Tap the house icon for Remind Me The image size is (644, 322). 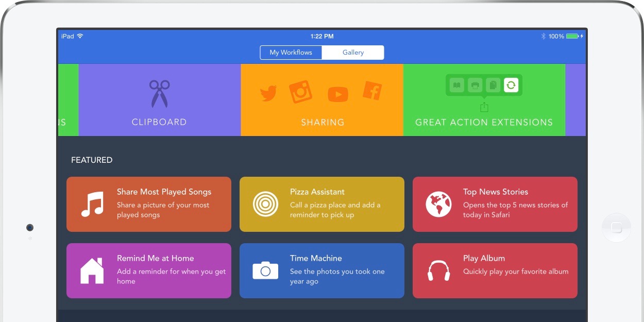(x=92, y=270)
